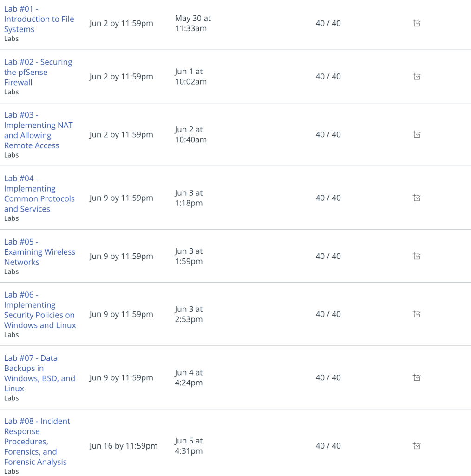The height and width of the screenshot is (476, 471).
Task: Open Lab #07 - Data Backups link
Action: [x=39, y=373]
